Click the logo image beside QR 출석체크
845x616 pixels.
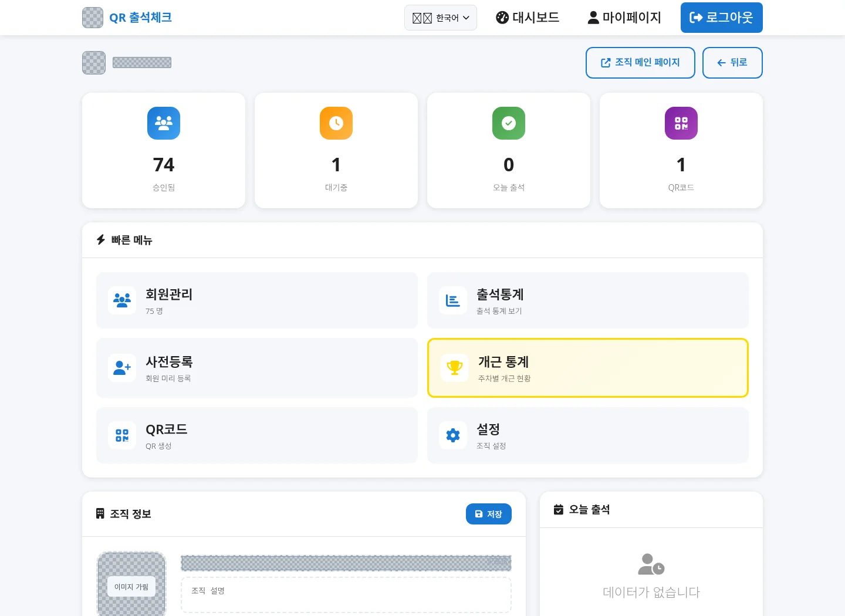pos(93,18)
